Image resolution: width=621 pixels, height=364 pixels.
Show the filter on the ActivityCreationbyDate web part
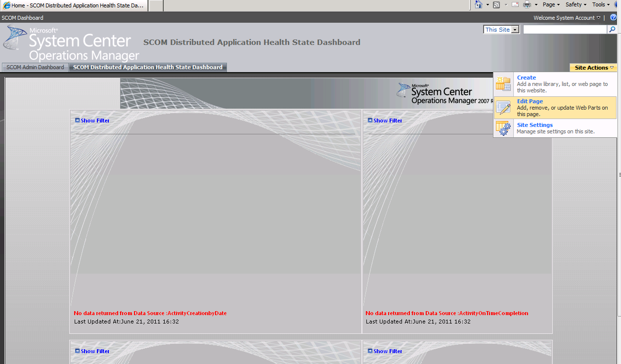[x=92, y=120]
